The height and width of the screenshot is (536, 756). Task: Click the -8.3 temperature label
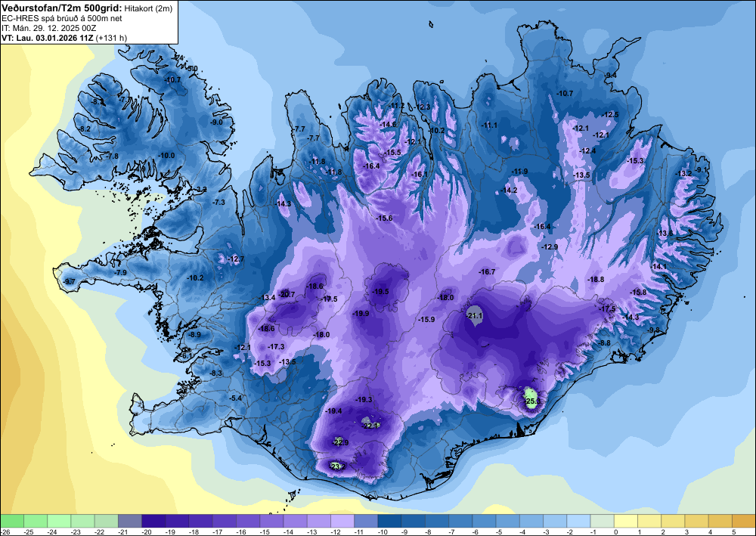(x=216, y=373)
